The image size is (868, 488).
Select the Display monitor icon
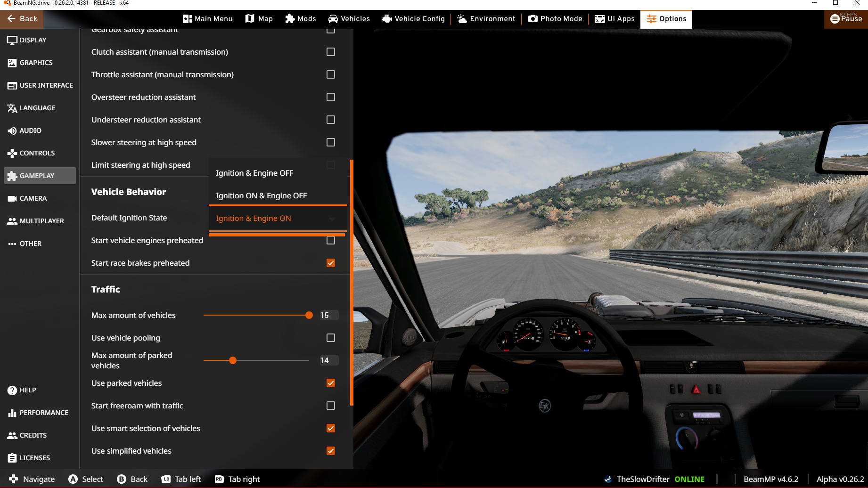tap(12, 40)
